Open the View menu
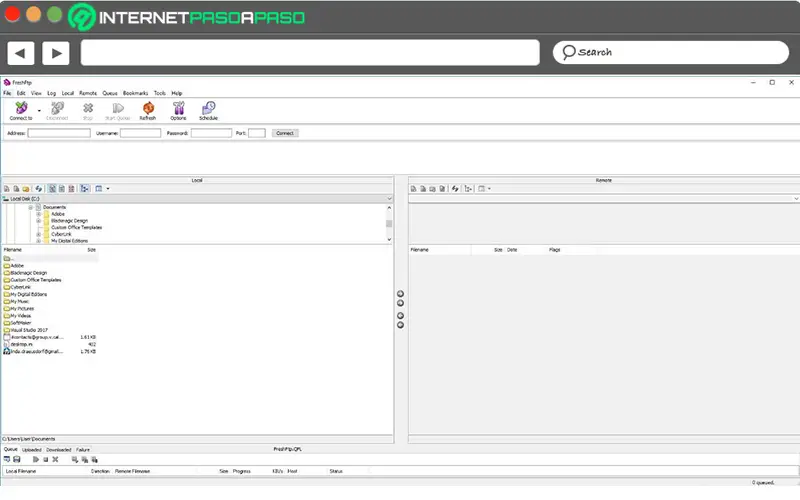The height and width of the screenshot is (500, 800). pos(36,93)
